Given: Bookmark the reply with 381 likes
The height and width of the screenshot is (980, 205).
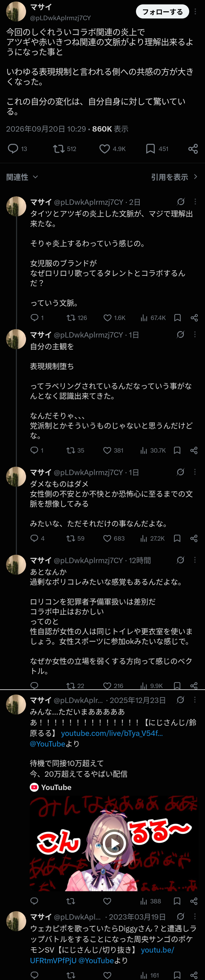Looking at the screenshot, I should [177, 450].
